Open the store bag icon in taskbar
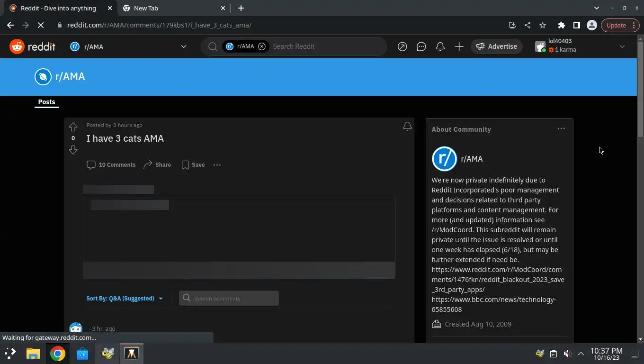The image size is (644, 364). (82, 353)
